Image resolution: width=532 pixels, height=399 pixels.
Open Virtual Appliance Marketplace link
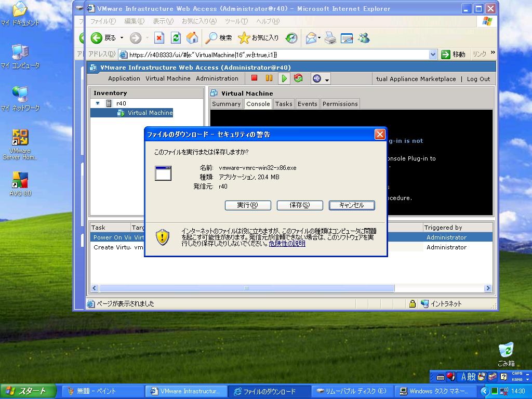point(416,79)
